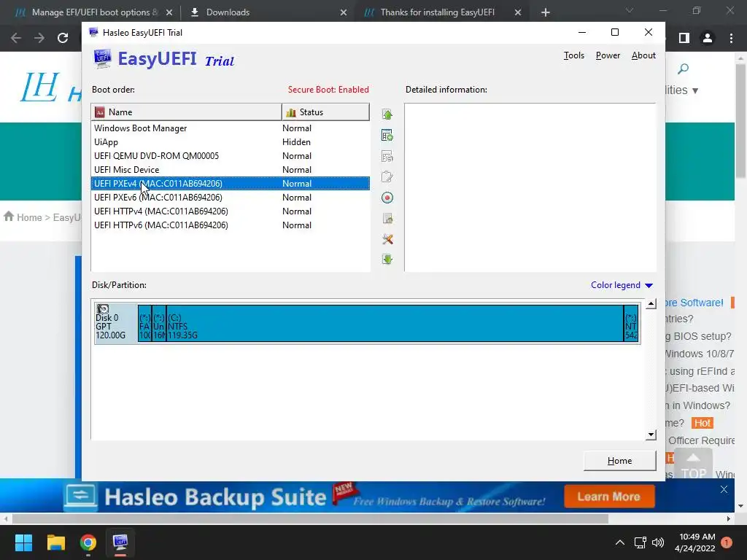This screenshot has width=747, height=560.
Task: Expand the Color legend dropdown
Action: pyautogui.click(x=622, y=285)
